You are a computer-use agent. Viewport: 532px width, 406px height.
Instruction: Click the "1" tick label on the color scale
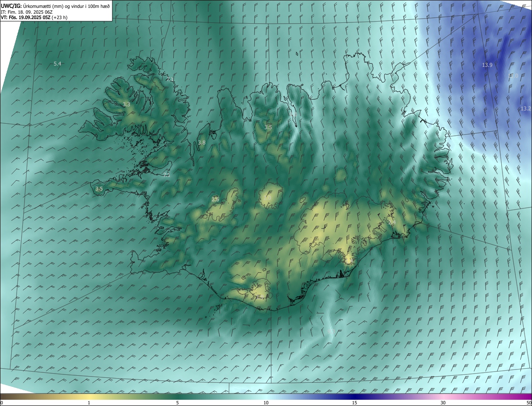[x=89, y=403]
